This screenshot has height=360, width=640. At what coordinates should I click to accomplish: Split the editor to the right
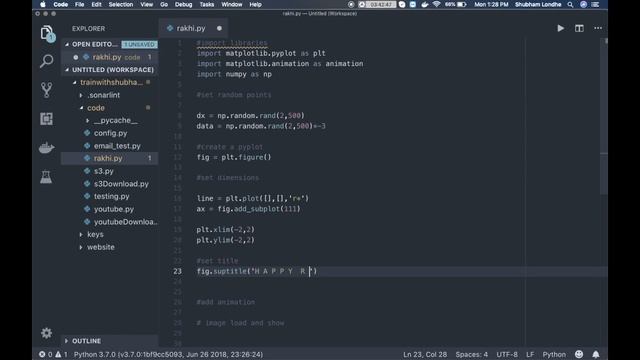[579, 28]
